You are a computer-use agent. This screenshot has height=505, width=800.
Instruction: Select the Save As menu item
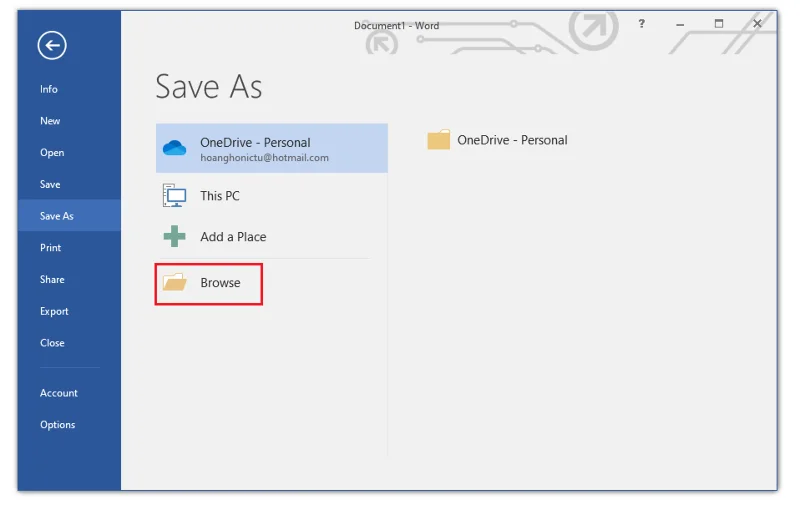[x=69, y=216]
